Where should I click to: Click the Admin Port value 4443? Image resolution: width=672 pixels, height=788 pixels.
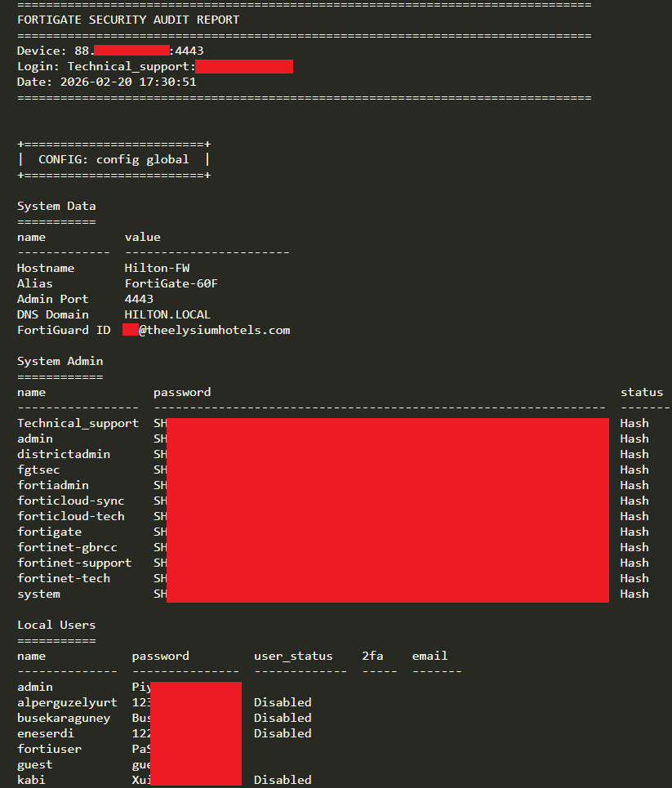(x=139, y=299)
